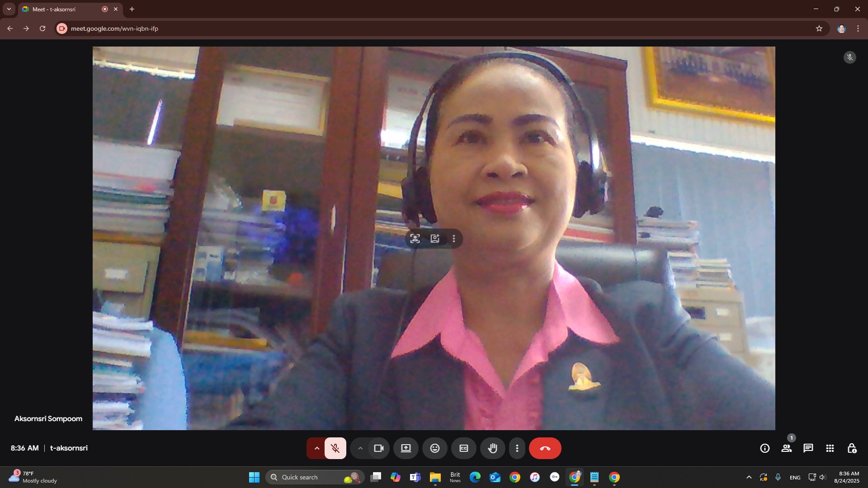
Task: Click the framing icon on video tile
Action: (415, 239)
